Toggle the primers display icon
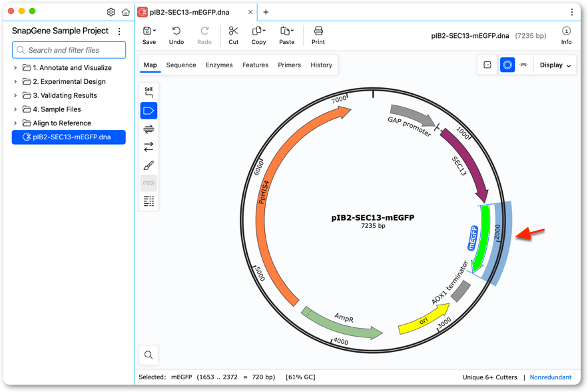Screen dimensions: 588x392 pos(149,129)
